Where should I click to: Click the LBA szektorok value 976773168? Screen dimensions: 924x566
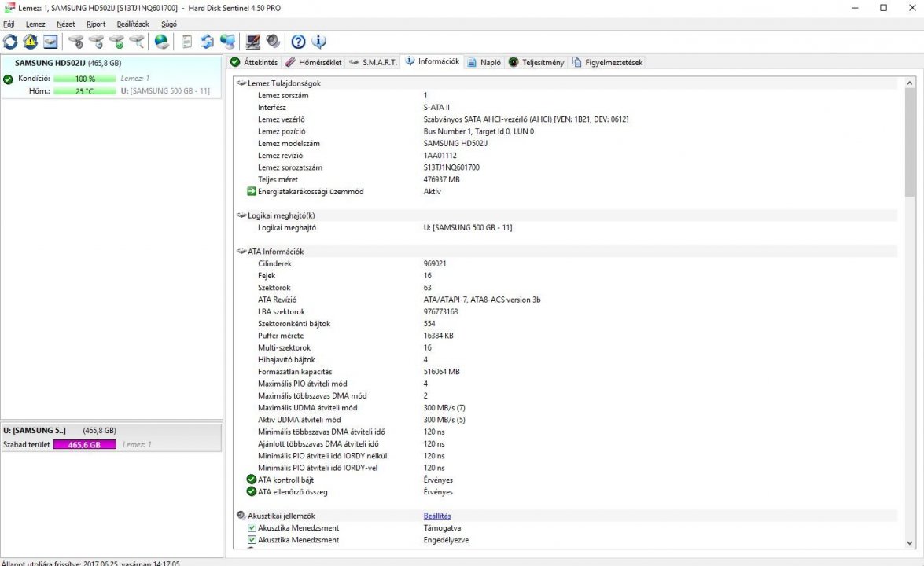(441, 311)
